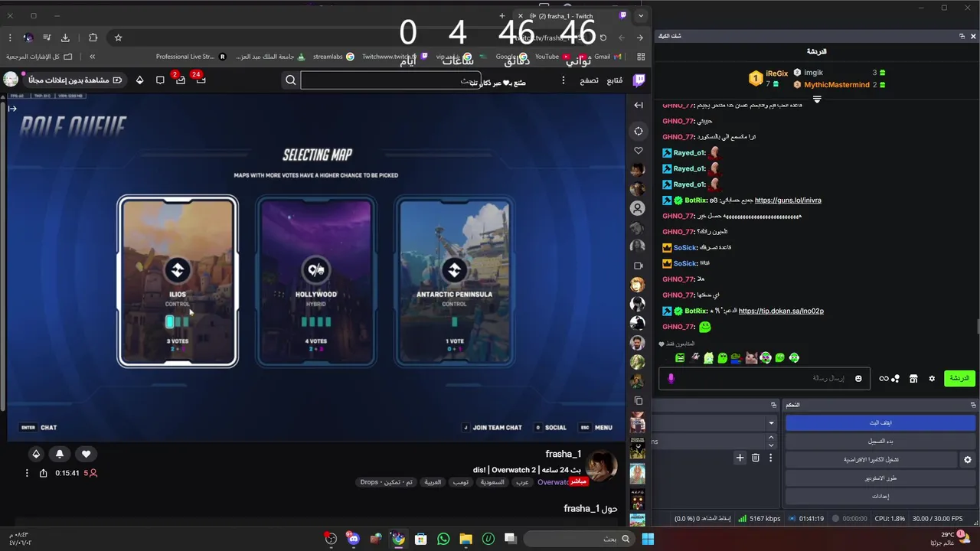Click the tip.dokan.sa chat link
Viewport: 980px width, 551px height.
point(781,311)
